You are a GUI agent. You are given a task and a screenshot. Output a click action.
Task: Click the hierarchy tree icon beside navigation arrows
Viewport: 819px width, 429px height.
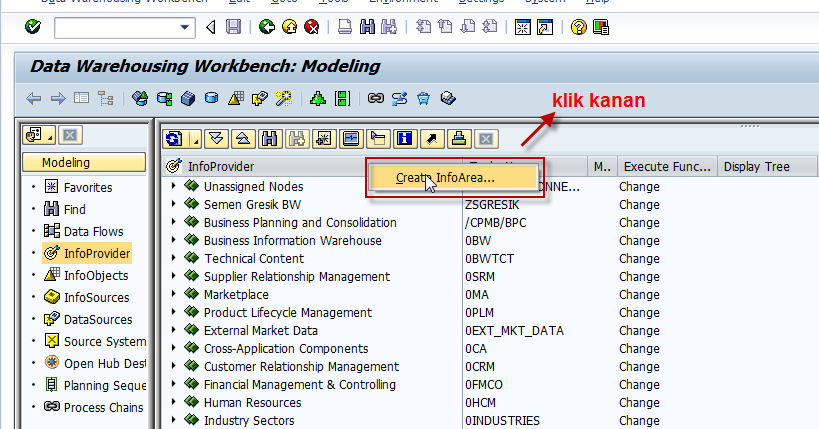click(x=106, y=98)
